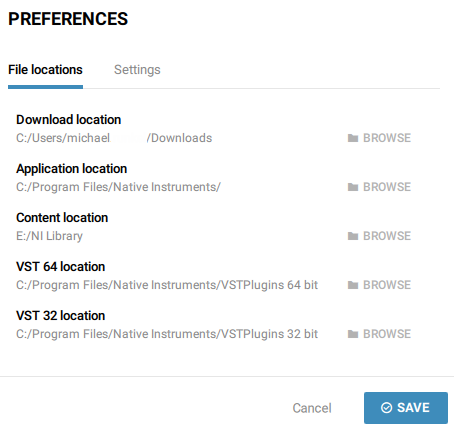Click the folder icon beside VST 32 location
This screenshot has width=454, height=431.
pos(353,334)
